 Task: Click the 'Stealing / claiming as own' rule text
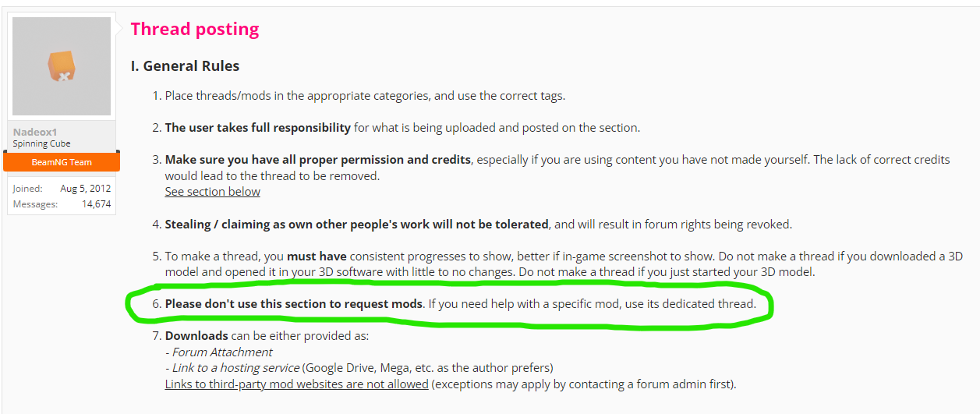point(357,224)
